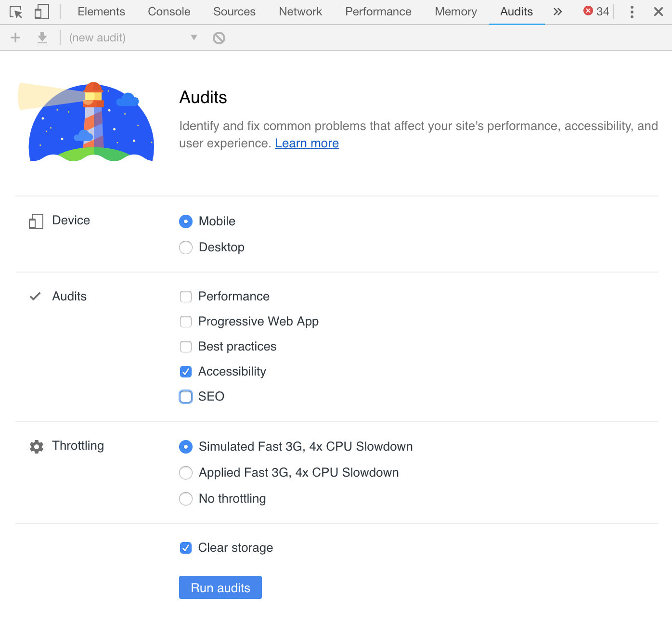Click the Device section label
Image resolution: width=672 pixels, height=623 pixels.
71,221
